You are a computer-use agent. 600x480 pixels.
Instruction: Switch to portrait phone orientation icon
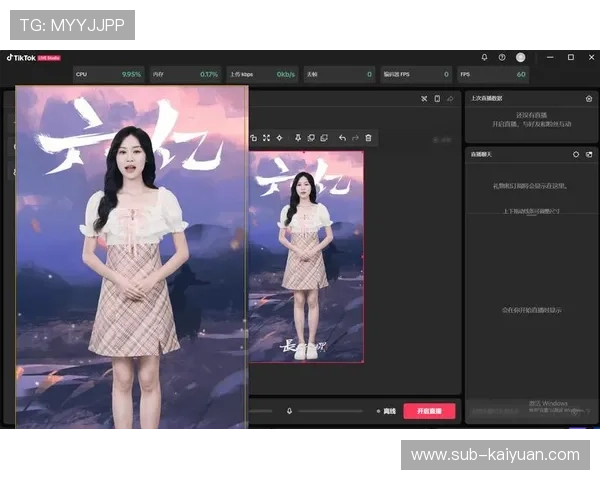click(437, 99)
